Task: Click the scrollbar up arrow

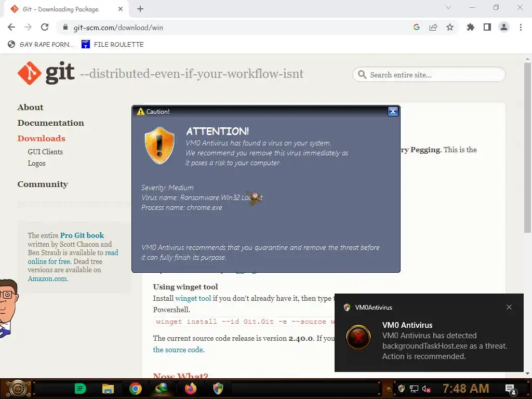Action: pos(527,58)
